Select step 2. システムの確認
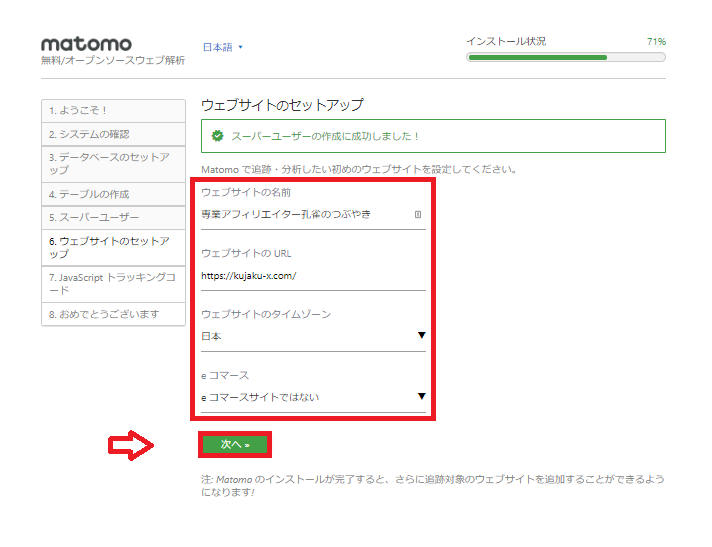 [x=113, y=134]
